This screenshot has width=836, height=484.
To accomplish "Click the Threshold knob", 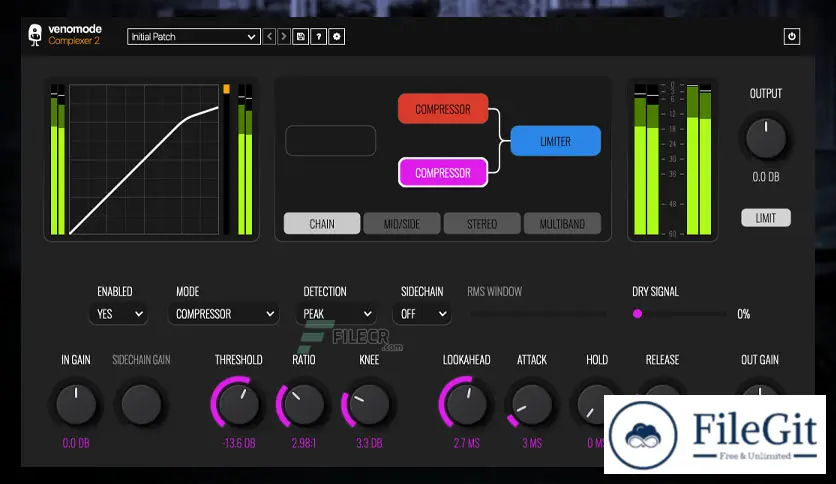I will pos(238,405).
